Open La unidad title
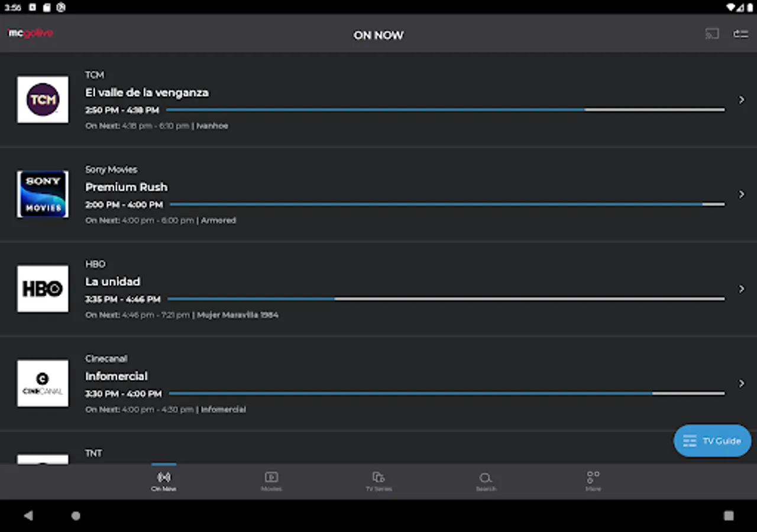This screenshot has width=757, height=532. point(113,282)
